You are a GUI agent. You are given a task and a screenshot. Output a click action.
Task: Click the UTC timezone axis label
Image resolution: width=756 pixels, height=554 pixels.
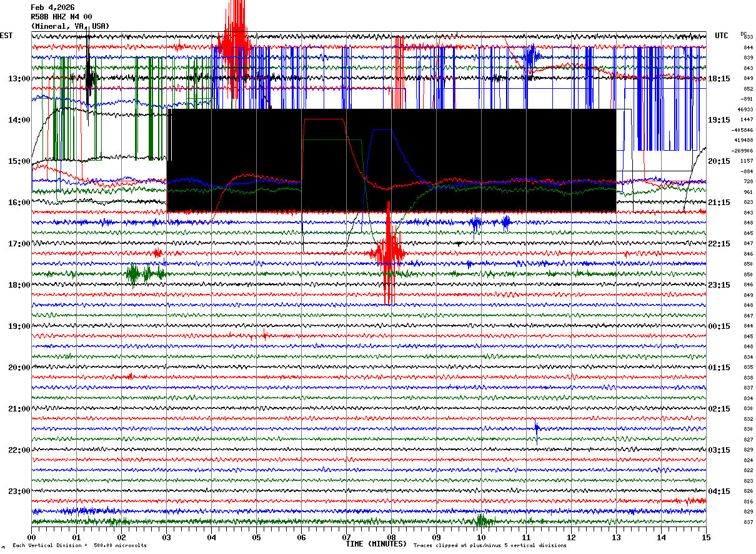[722, 36]
